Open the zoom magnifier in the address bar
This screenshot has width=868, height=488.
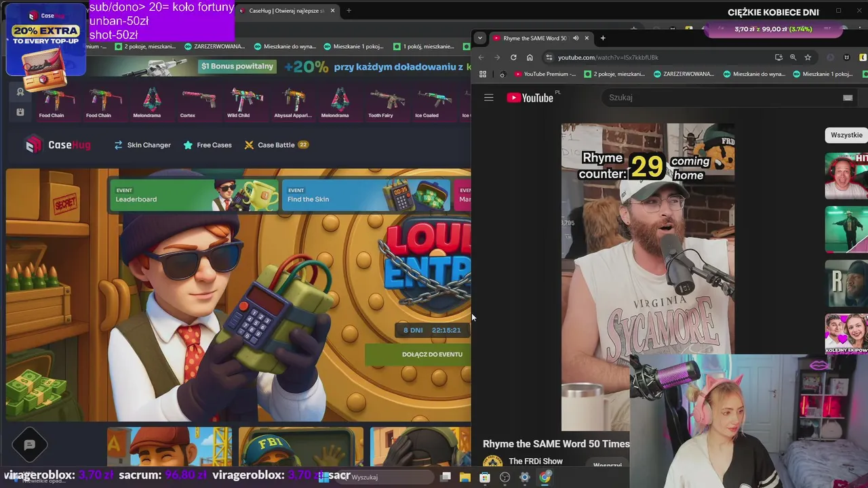[x=793, y=58]
